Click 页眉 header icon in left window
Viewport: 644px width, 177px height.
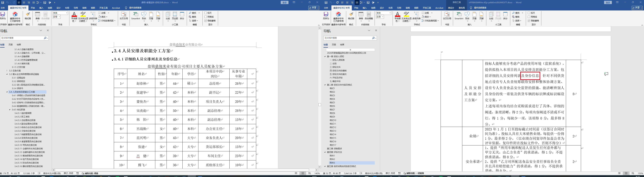[151, 15]
